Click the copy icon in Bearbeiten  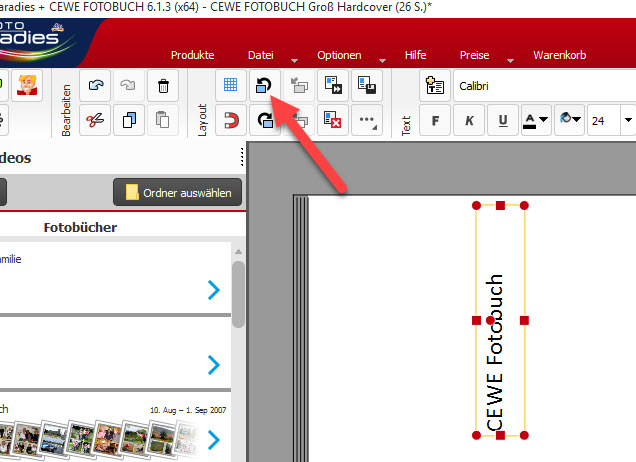(129, 120)
